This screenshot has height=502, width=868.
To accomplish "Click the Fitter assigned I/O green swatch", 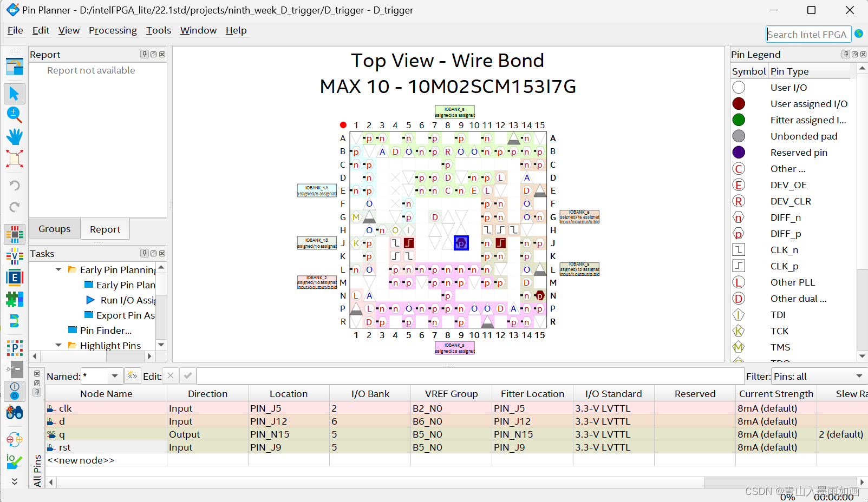I will point(739,120).
